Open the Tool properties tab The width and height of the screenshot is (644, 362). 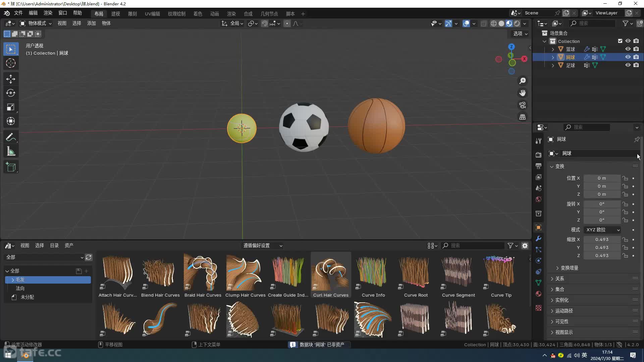click(x=538, y=141)
